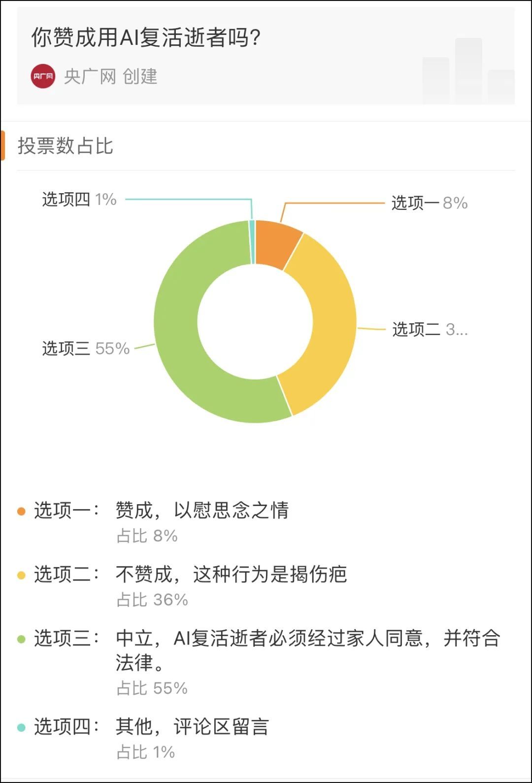Image resolution: width=532 pixels, height=783 pixels.
Task: Click the 选项三 55% chart label
Action: 86,348
